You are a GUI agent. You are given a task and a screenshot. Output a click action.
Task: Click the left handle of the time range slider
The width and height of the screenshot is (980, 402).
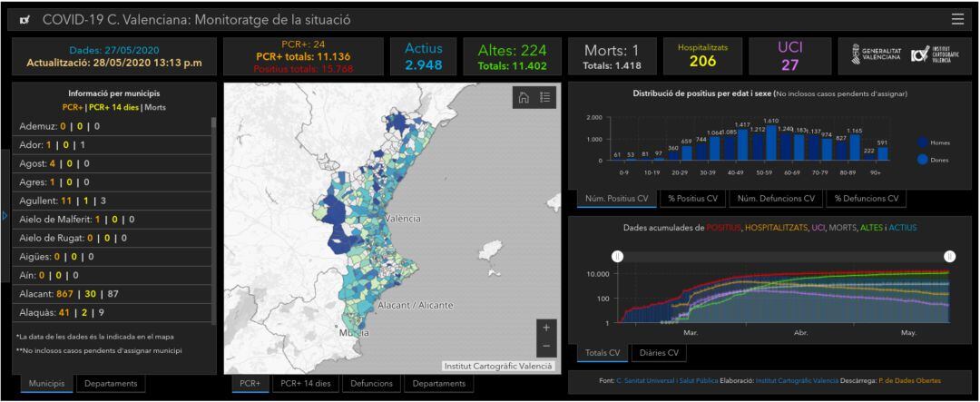617,257
